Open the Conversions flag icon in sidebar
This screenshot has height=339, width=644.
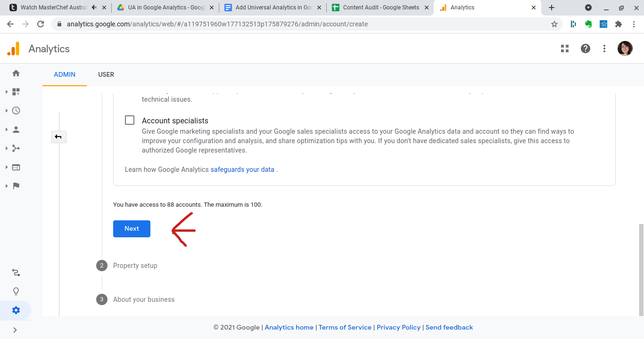click(x=16, y=186)
